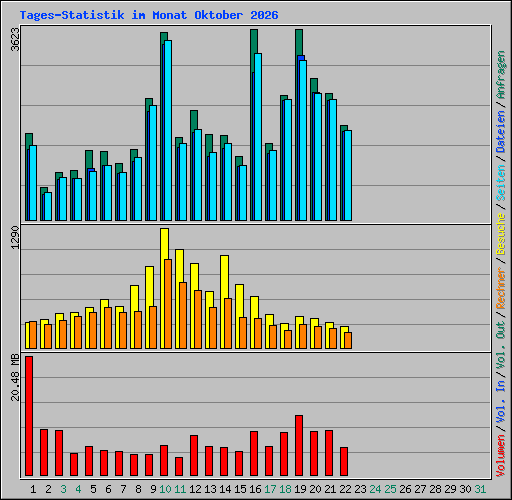
Task: Select day 20 on the x-axis
Action: click(315, 489)
